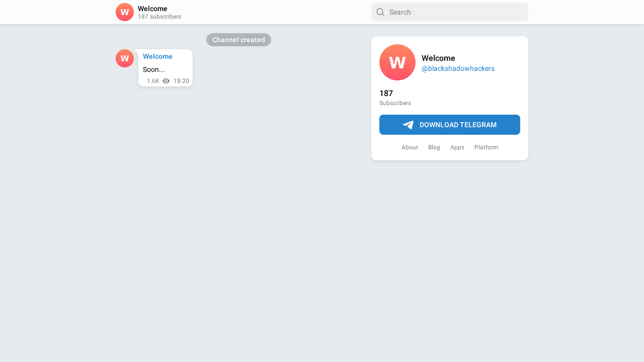
Task: Click the avatar beside the Soon... message
Action: pyautogui.click(x=125, y=58)
